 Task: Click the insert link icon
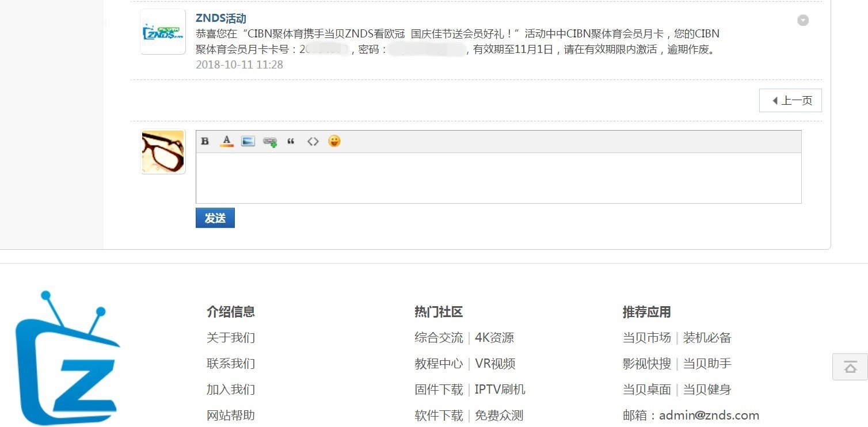[x=269, y=142]
